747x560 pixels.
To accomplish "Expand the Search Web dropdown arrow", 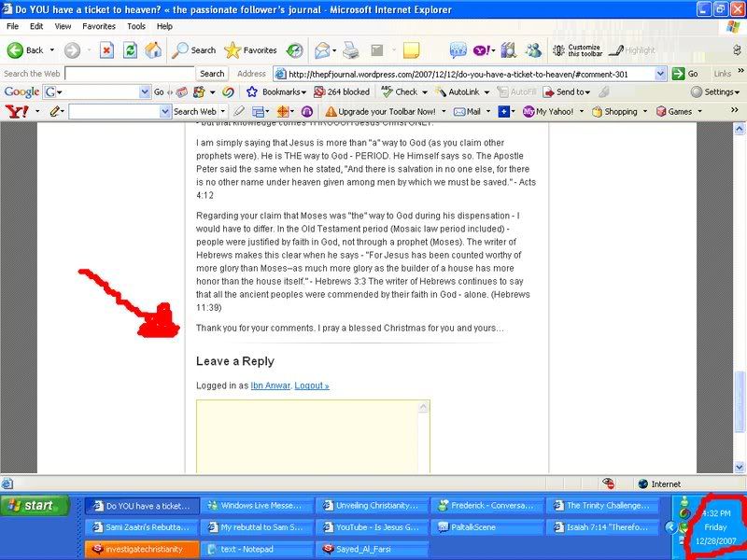I will pyautogui.click(x=222, y=112).
